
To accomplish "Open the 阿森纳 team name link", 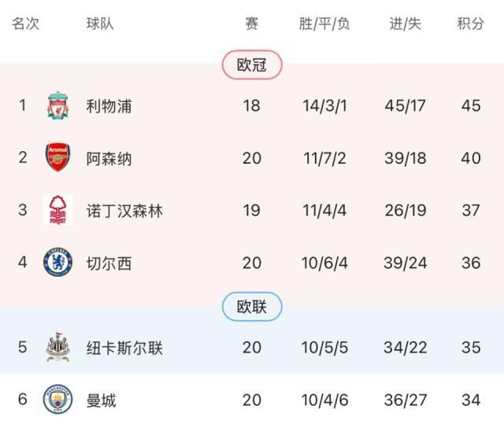I will coord(109,158).
